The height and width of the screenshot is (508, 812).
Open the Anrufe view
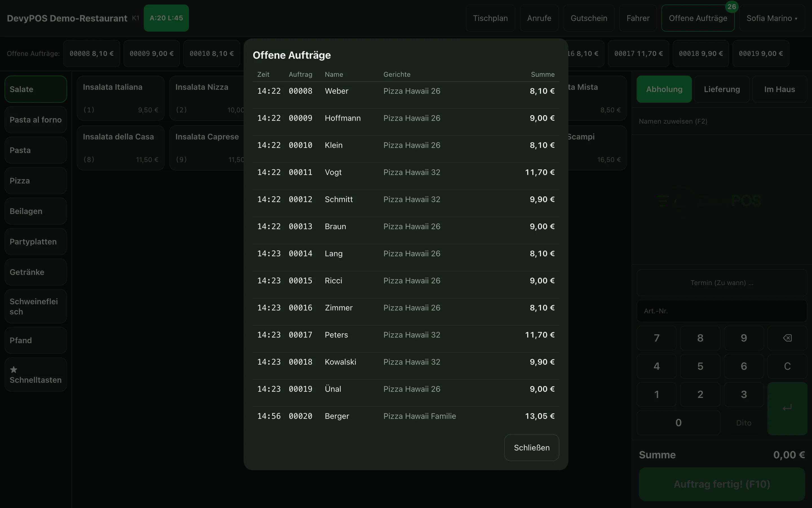(x=539, y=18)
